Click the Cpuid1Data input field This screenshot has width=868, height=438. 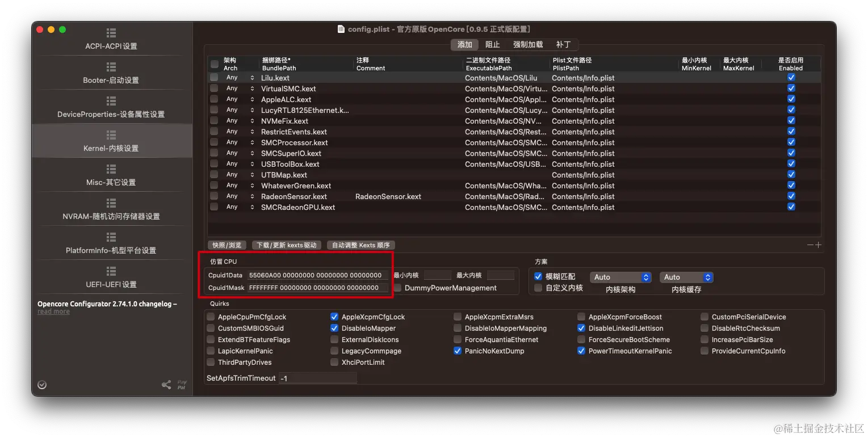(317, 275)
